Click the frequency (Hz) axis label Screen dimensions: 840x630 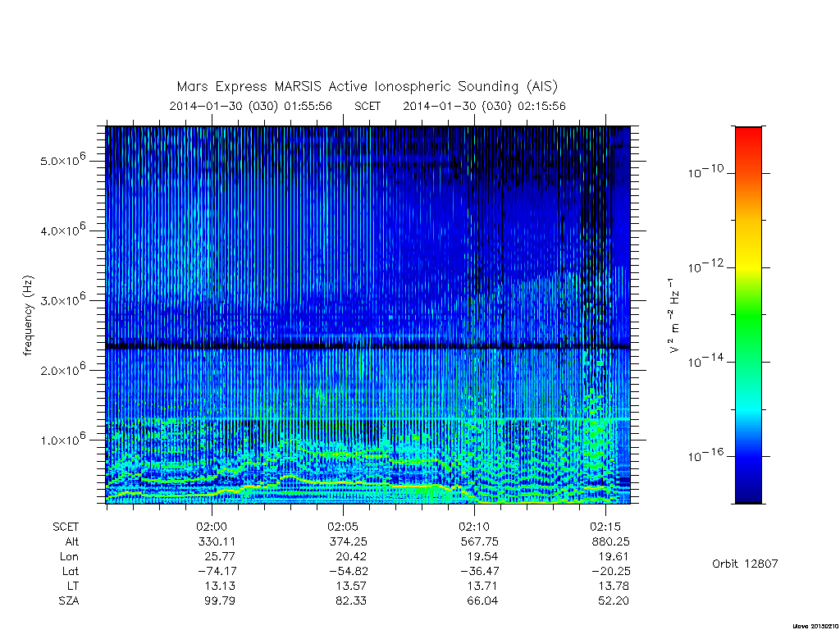pyautogui.click(x=29, y=316)
